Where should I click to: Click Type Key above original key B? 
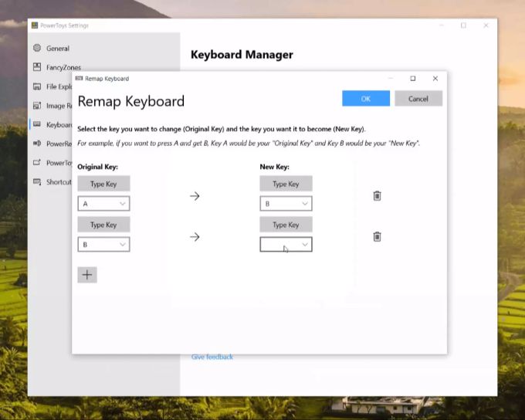pos(103,225)
